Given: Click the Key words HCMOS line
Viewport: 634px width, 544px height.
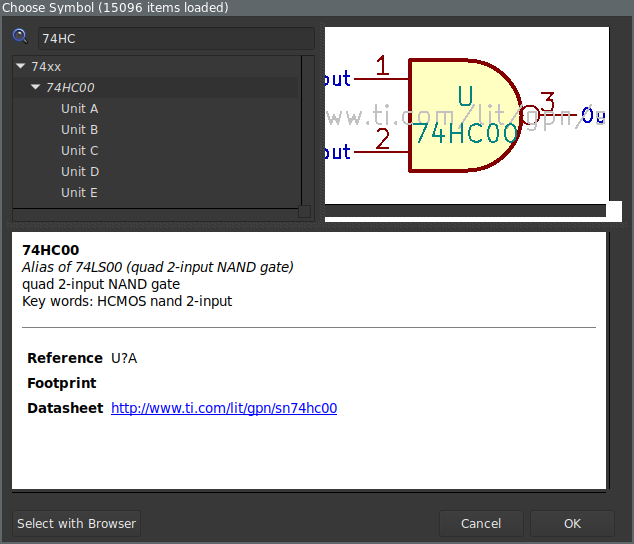Looking at the screenshot, I should click(x=127, y=301).
